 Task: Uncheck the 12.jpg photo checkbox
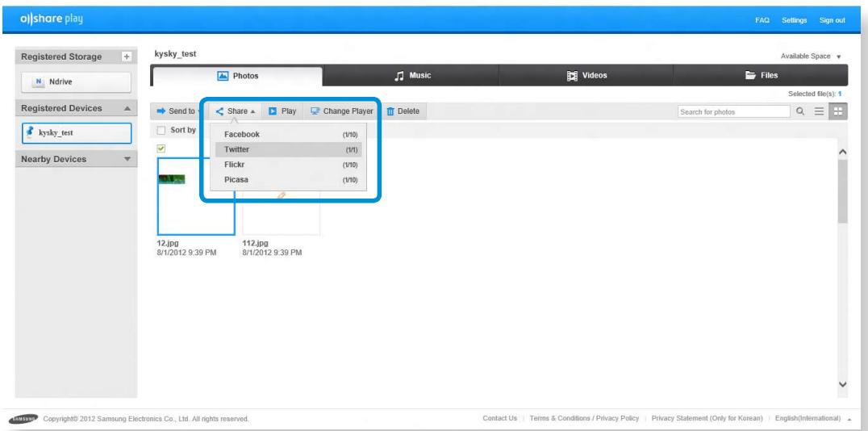point(161,149)
